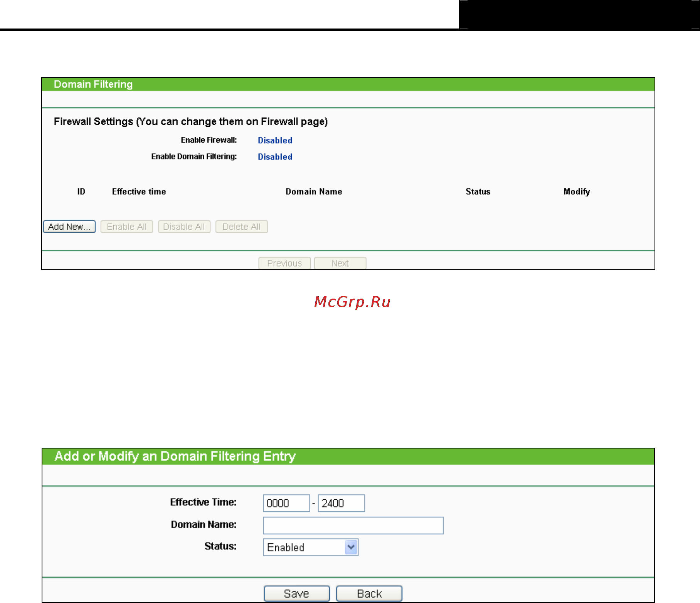
Task: Click the ID column header
Action: click(81, 191)
